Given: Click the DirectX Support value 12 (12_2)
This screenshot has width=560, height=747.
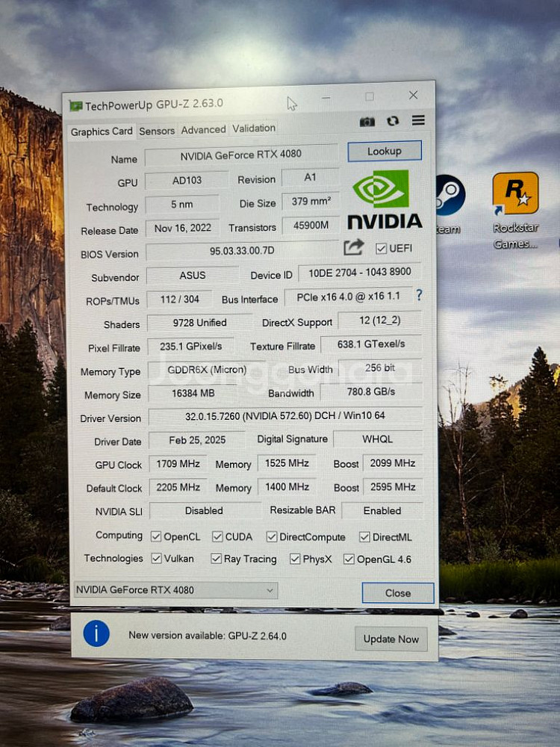Looking at the screenshot, I should point(379,320).
